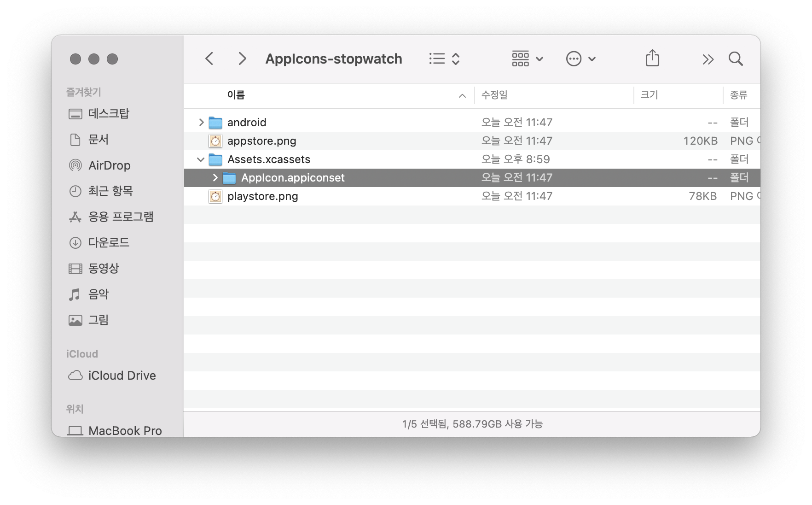Open the ellipsis action menu
This screenshot has height=505, width=812.
coord(580,59)
